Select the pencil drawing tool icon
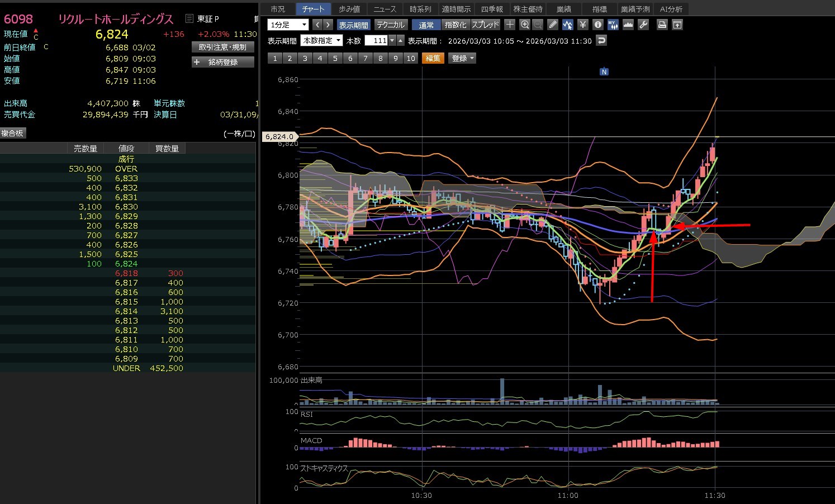 tap(553, 25)
